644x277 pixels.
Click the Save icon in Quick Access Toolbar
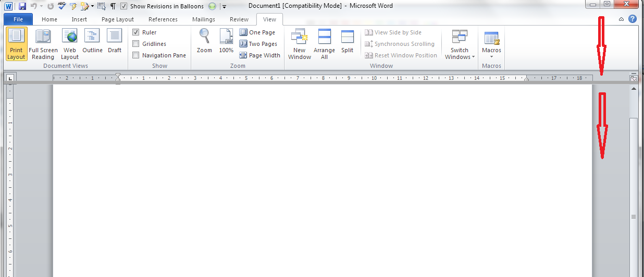(22, 6)
